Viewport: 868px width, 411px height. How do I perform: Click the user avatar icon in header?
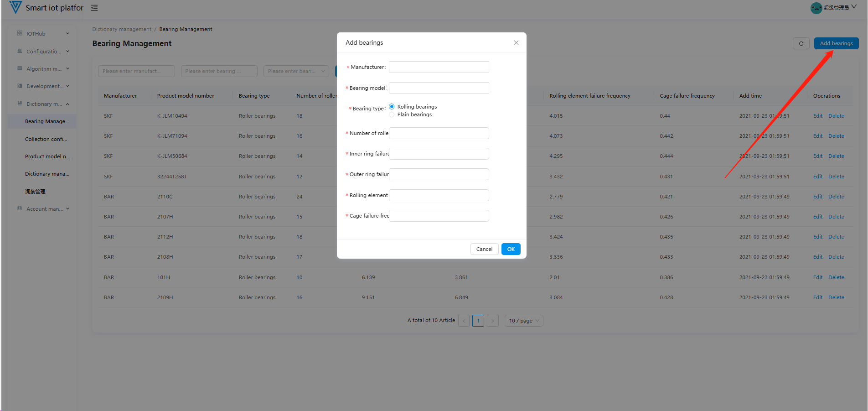(x=816, y=8)
